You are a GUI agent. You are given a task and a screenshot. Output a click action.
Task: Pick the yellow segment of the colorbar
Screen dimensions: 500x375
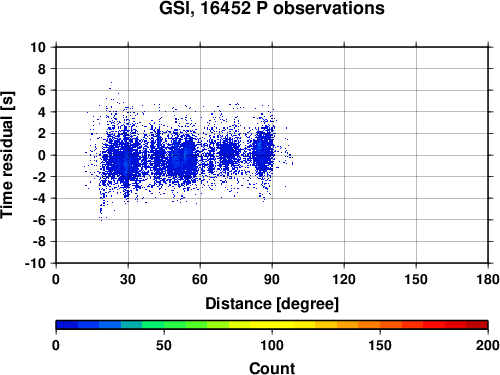pyautogui.click(x=272, y=325)
